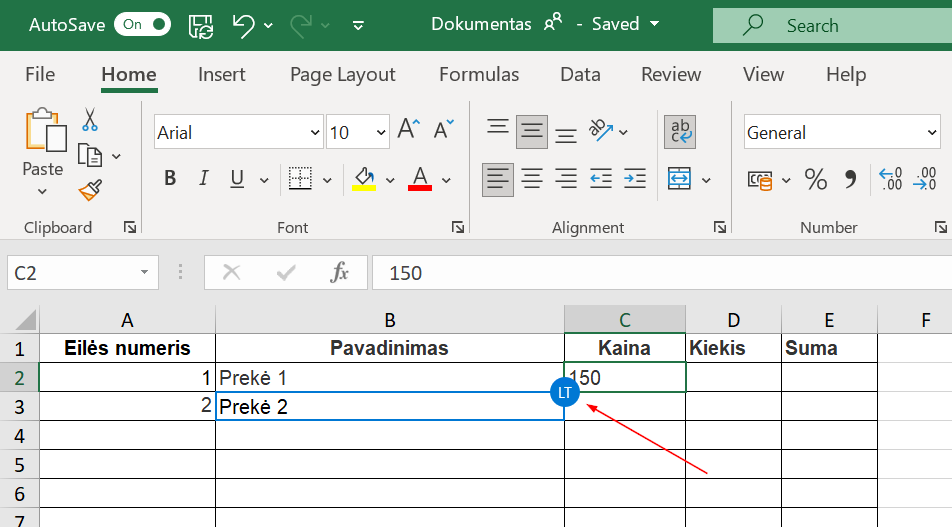Toggle Wrap Text button
This screenshot has width=952, height=527.
(x=680, y=131)
